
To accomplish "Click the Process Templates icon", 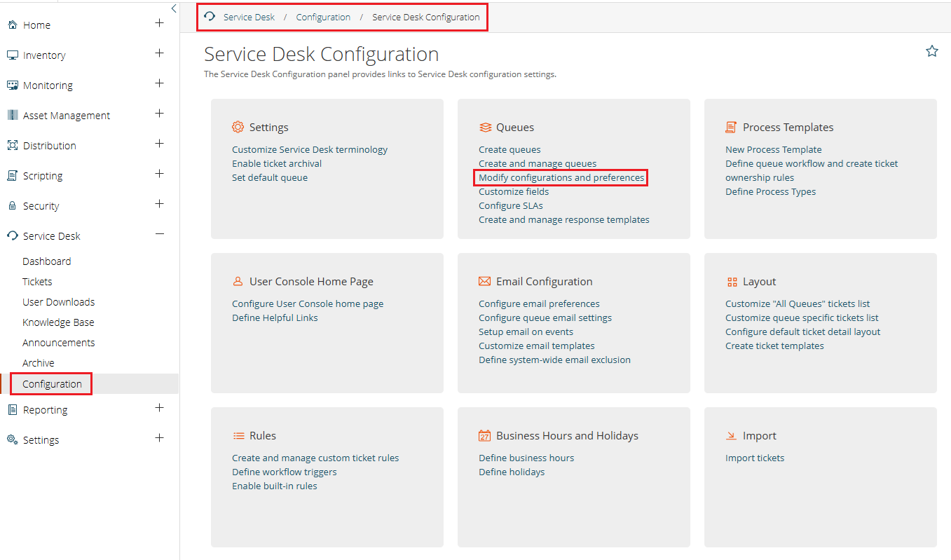I will tap(731, 127).
